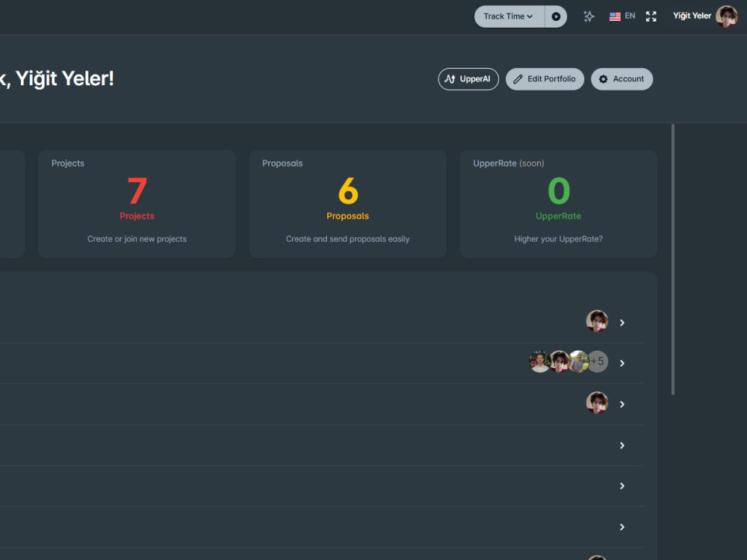Click the user avatar in top bar

pyautogui.click(x=727, y=16)
